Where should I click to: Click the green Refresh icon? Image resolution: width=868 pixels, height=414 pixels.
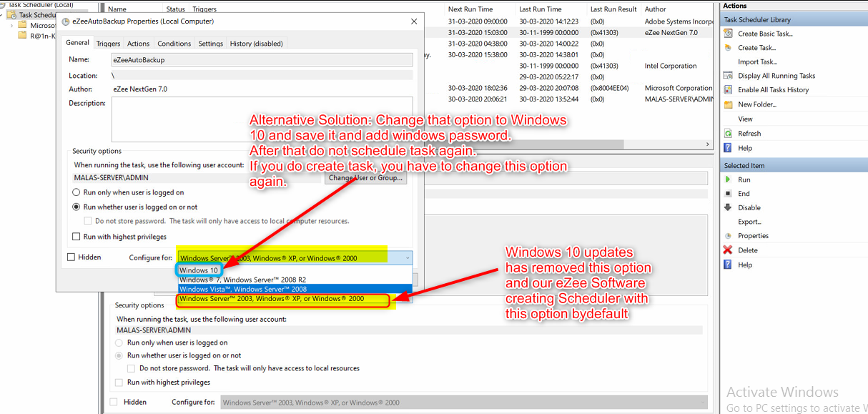[728, 134]
